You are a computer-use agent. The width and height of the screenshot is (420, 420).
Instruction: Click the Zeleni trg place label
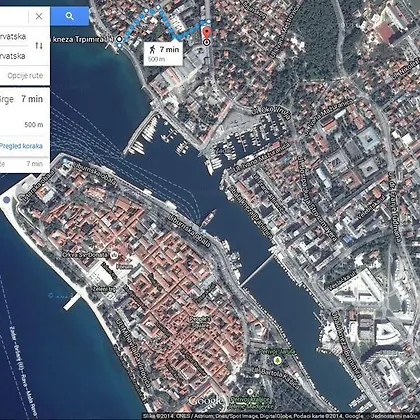[x=104, y=289]
